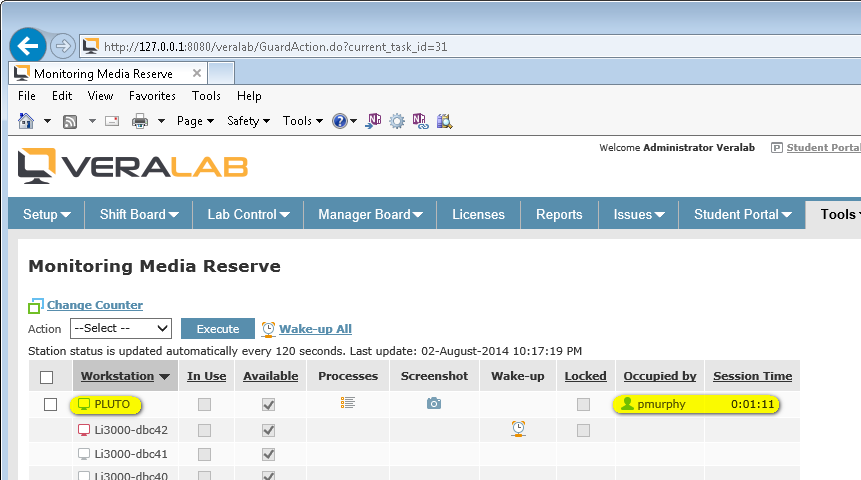Expand the Lab Control navigation menu
Viewport: 861px width, 480px height.
tap(248, 214)
